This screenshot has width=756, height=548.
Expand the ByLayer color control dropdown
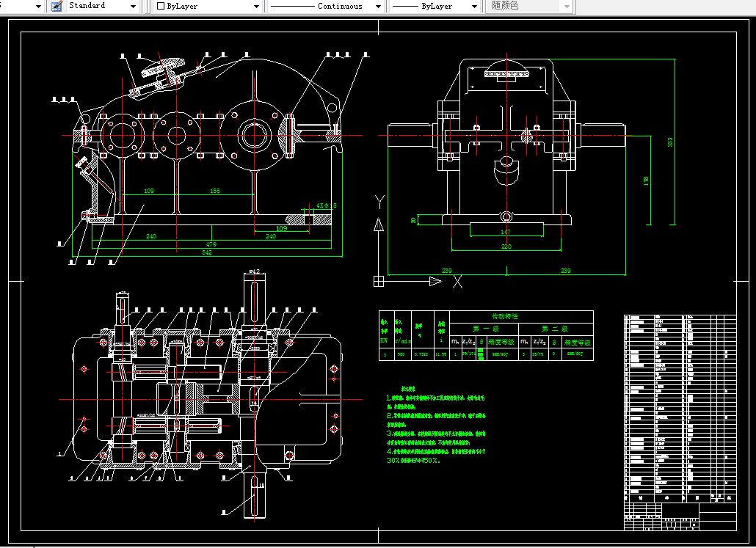[207, 7]
